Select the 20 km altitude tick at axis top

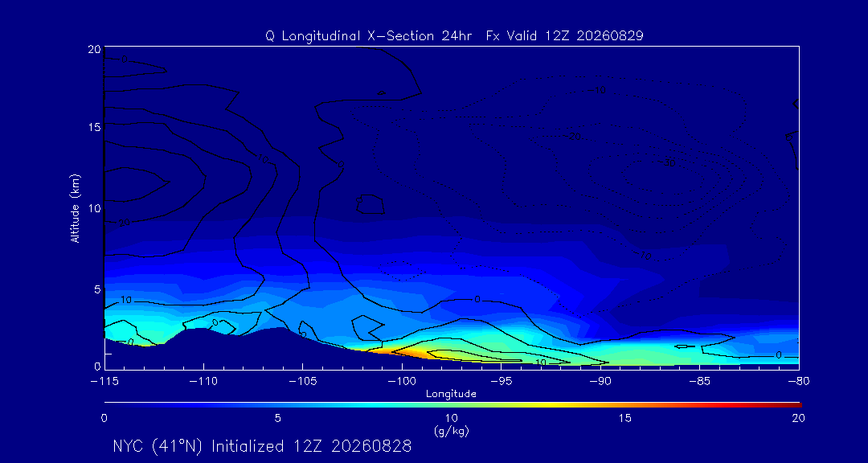(x=93, y=49)
